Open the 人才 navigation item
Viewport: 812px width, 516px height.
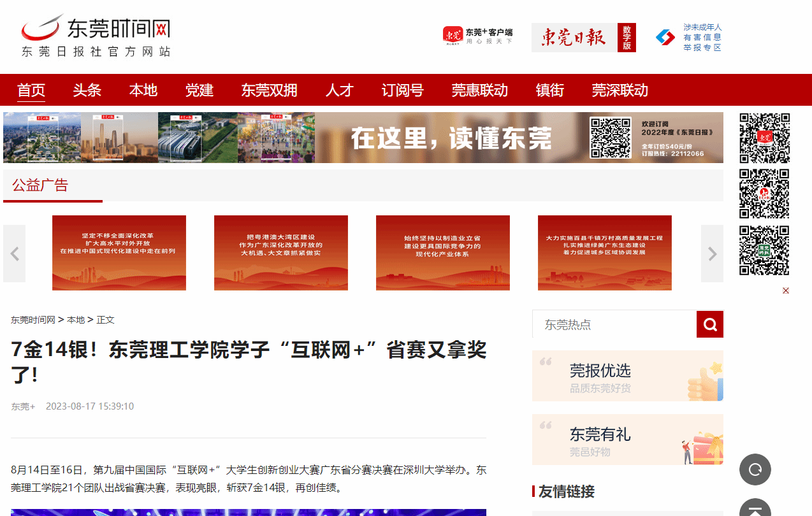tap(339, 90)
